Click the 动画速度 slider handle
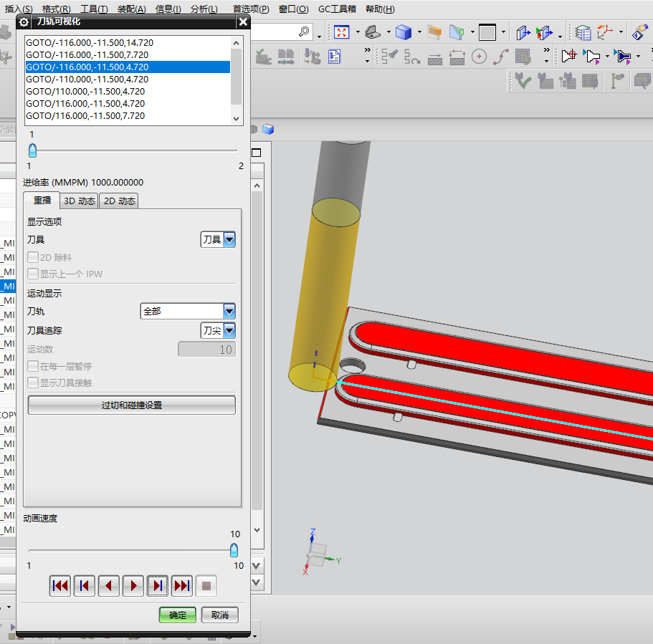Image resolution: width=653 pixels, height=644 pixels. point(234,550)
